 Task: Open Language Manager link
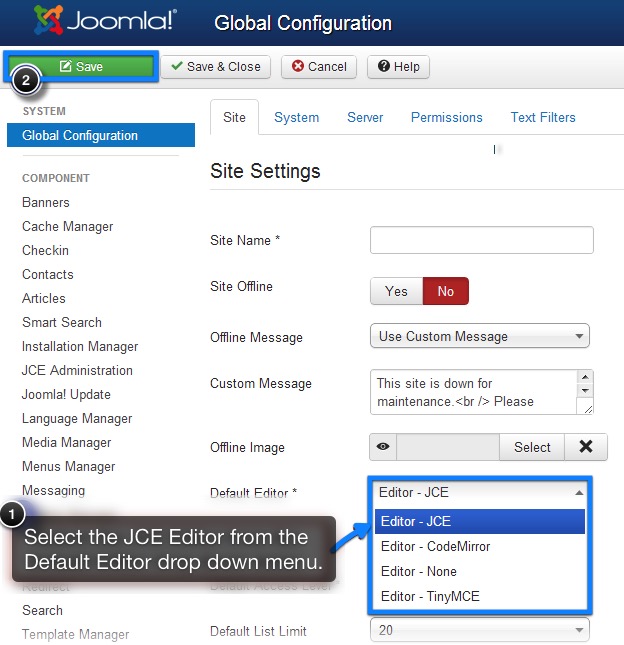(x=77, y=418)
